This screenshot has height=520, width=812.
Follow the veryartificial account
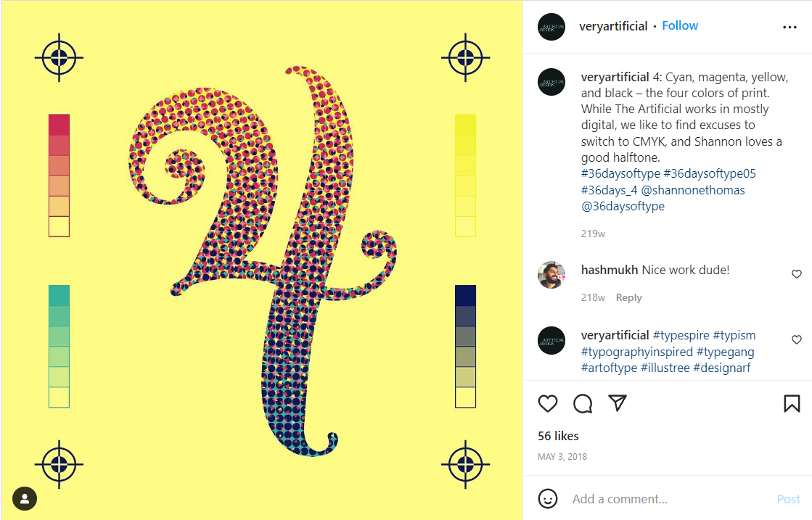click(679, 26)
